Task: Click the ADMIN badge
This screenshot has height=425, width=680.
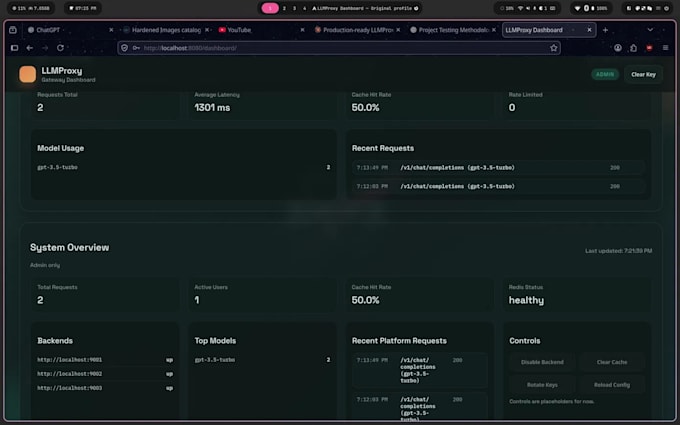Action: pyautogui.click(x=605, y=75)
